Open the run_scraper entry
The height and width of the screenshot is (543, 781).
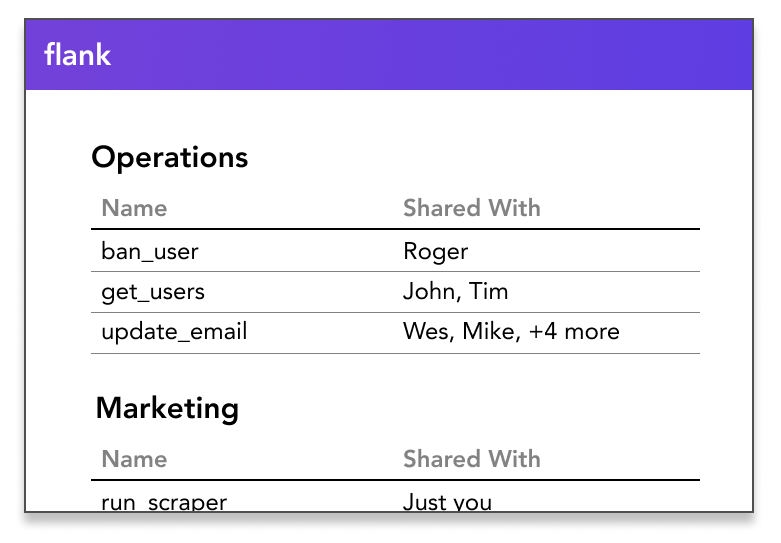(164, 502)
